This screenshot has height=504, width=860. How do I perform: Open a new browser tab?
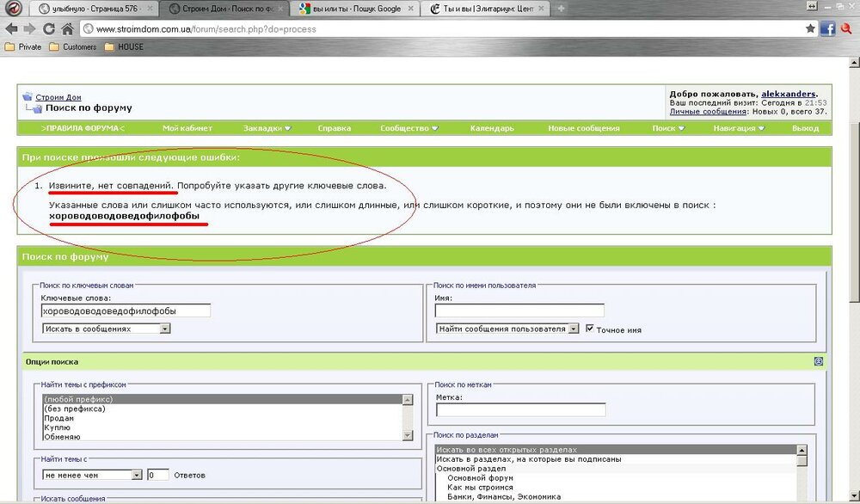click(x=561, y=9)
